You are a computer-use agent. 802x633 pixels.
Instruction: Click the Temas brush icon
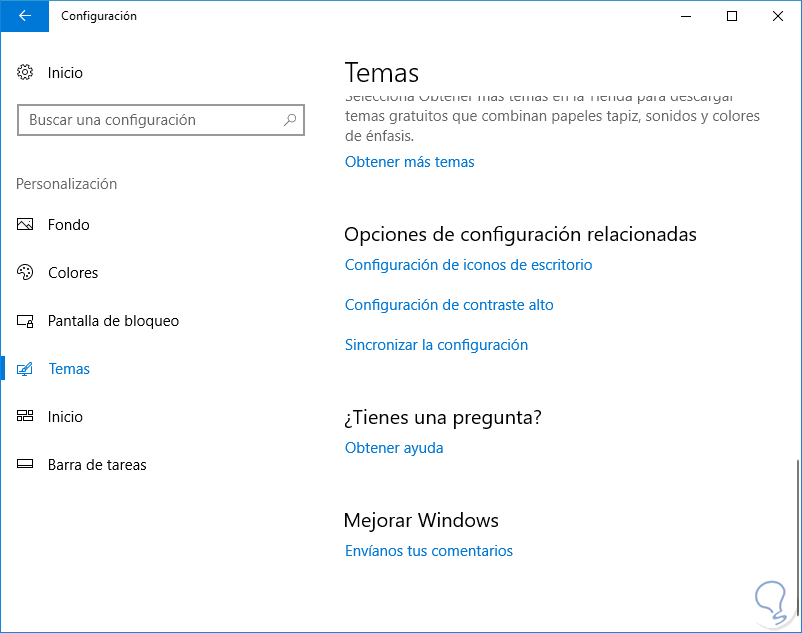(x=26, y=369)
